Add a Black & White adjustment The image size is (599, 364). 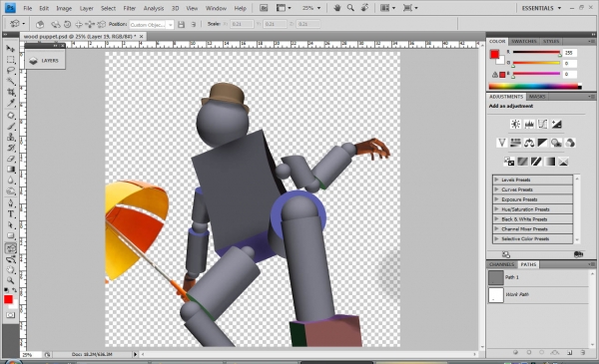click(542, 143)
